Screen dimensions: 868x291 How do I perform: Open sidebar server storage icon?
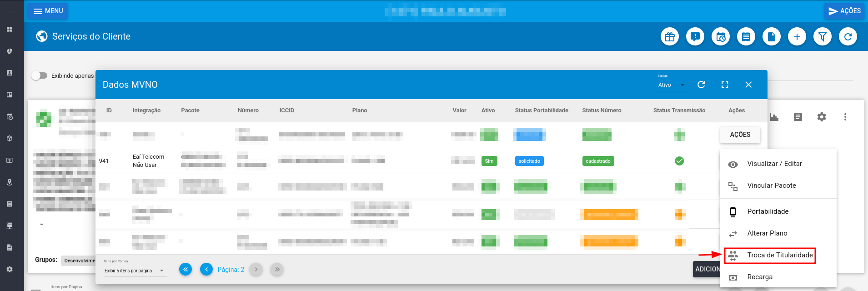point(10,226)
